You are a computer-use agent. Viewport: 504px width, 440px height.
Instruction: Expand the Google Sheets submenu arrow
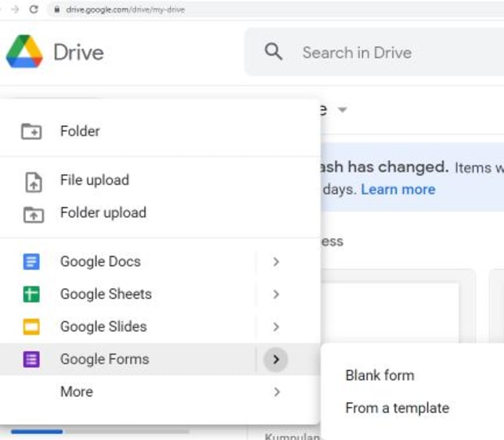(276, 294)
